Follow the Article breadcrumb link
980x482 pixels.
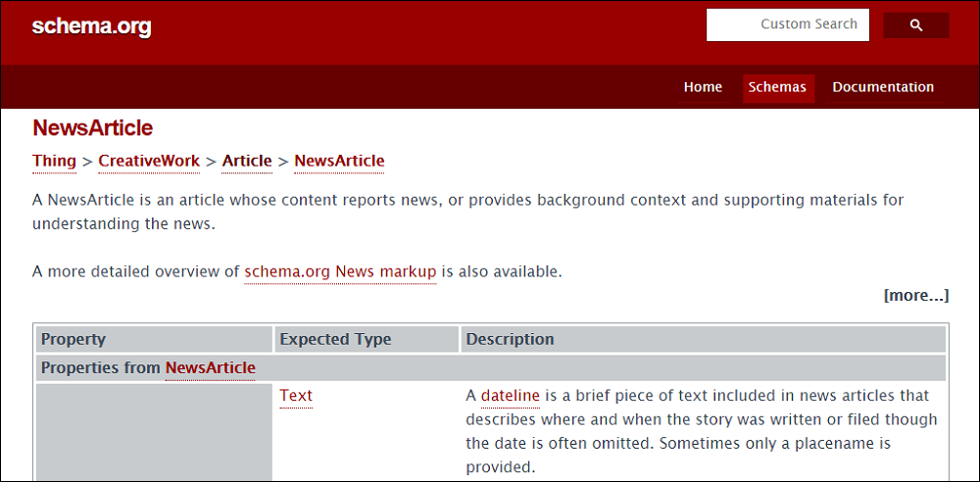tap(247, 162)
